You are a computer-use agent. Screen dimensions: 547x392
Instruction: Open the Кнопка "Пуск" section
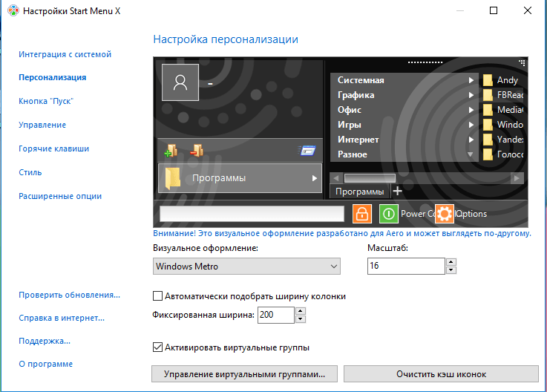coord(46,101)
